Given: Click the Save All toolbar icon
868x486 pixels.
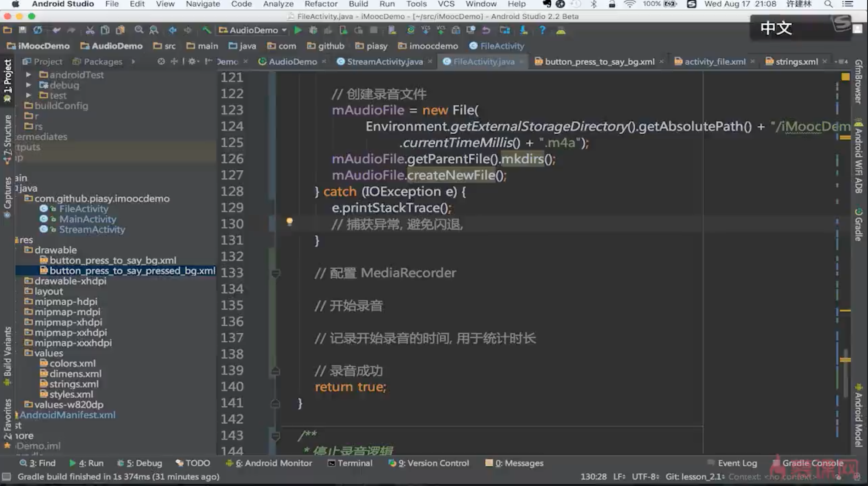Looking at the screenshot, I should [23, 30].
